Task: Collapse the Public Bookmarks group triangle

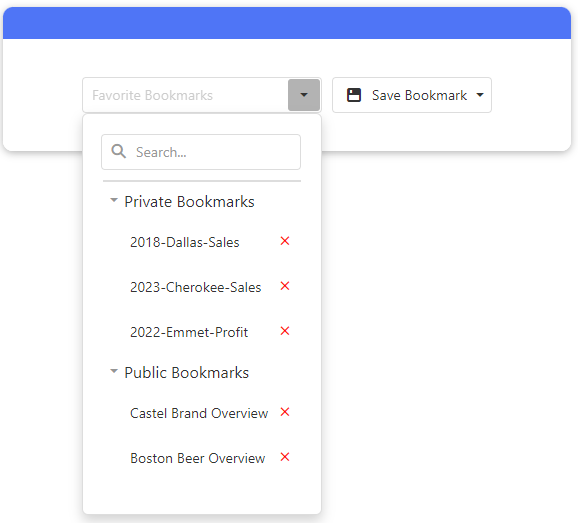Action: (x=114, y=371)
